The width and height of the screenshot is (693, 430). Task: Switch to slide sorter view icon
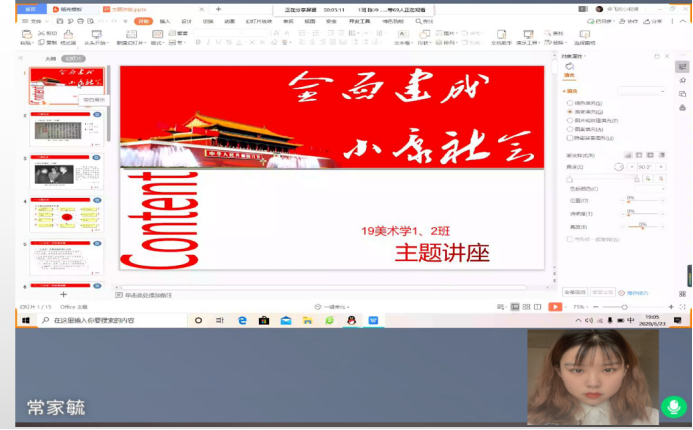tap(526, 307)
